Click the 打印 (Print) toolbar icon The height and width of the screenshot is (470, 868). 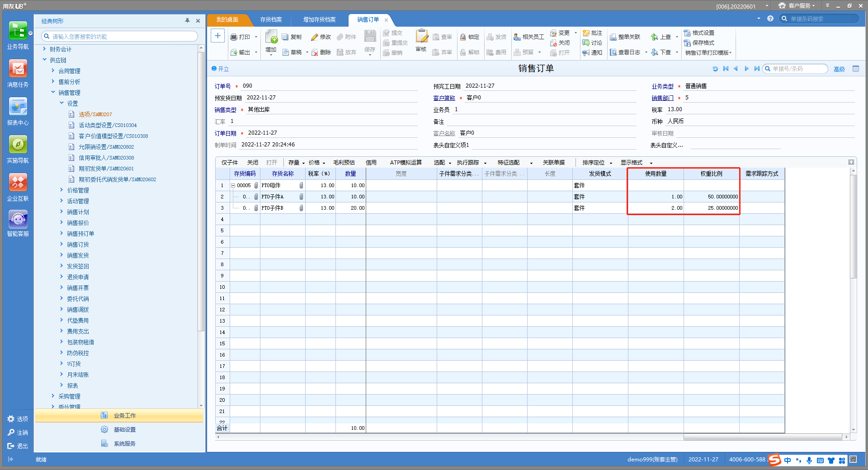tap(234, 37)
